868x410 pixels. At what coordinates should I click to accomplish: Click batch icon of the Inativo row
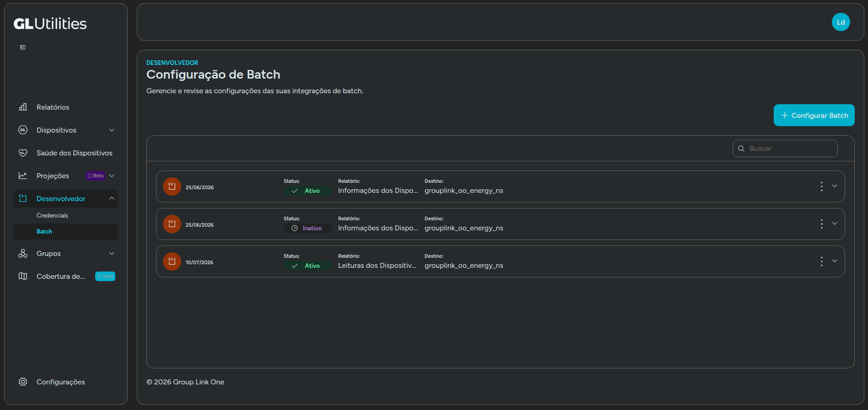(x=172, y=224)
